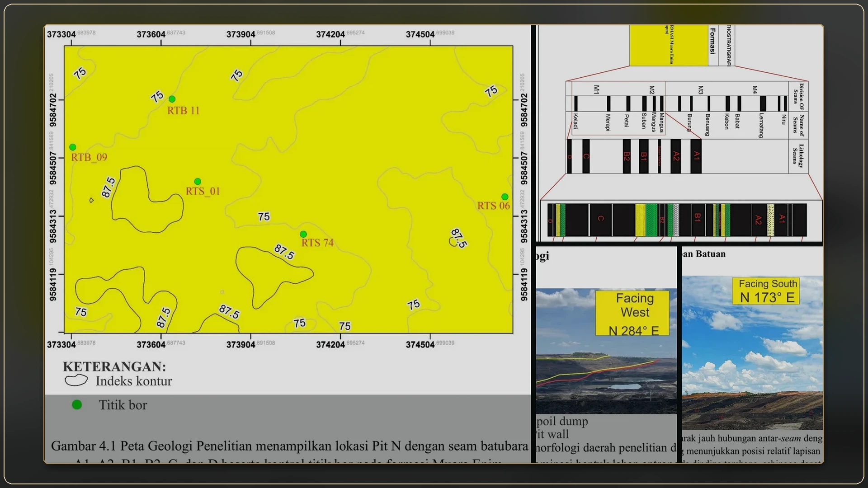868x488 pixels.
Task: Select the 'Lithology Seams' row header
Action: click(x=798, y=156)
